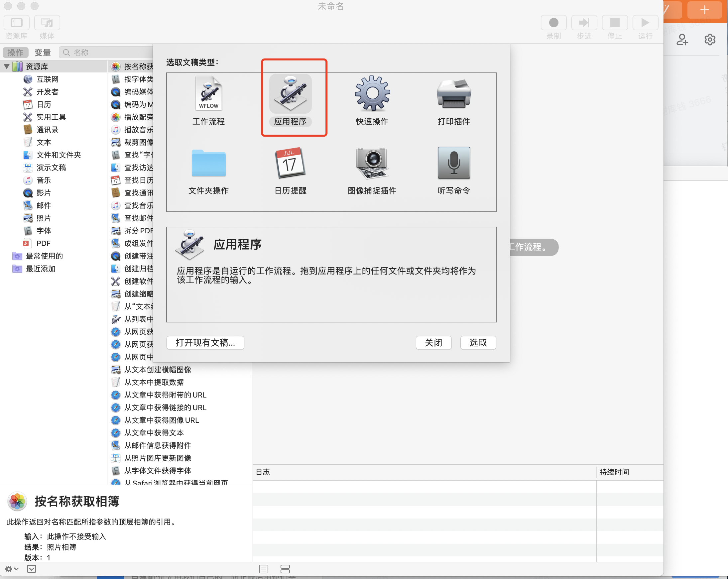728x579 pixels.
Task: Select the 音乐 music category
Action: [x=54, y=180]
